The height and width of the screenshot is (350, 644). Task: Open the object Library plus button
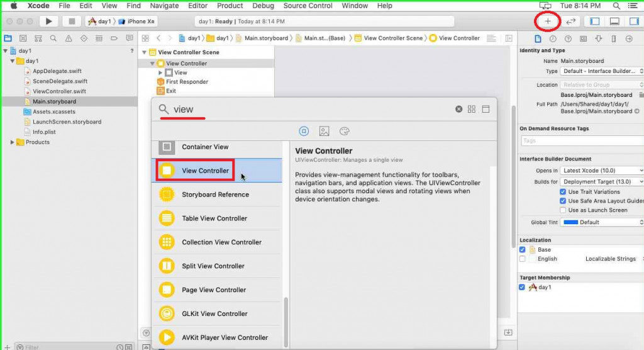tap(548, 21)
